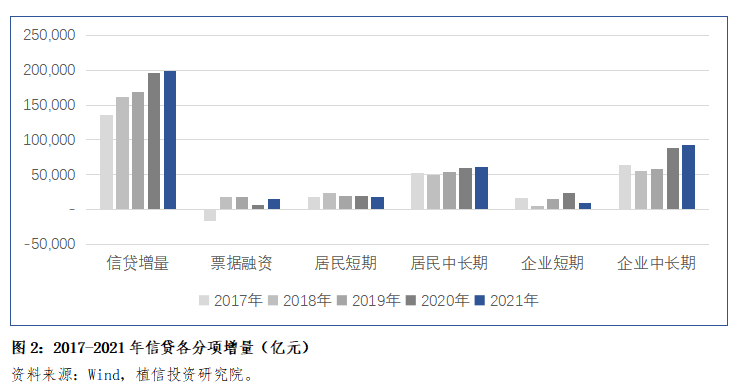Click the 200,000 axis value
Image resolution: width=737 pixels, height=387 pixels.
pyautogui.click(x=49, y=70)
